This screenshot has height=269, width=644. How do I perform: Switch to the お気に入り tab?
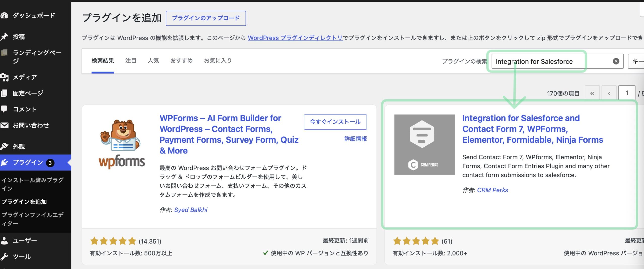click(218, 61)
